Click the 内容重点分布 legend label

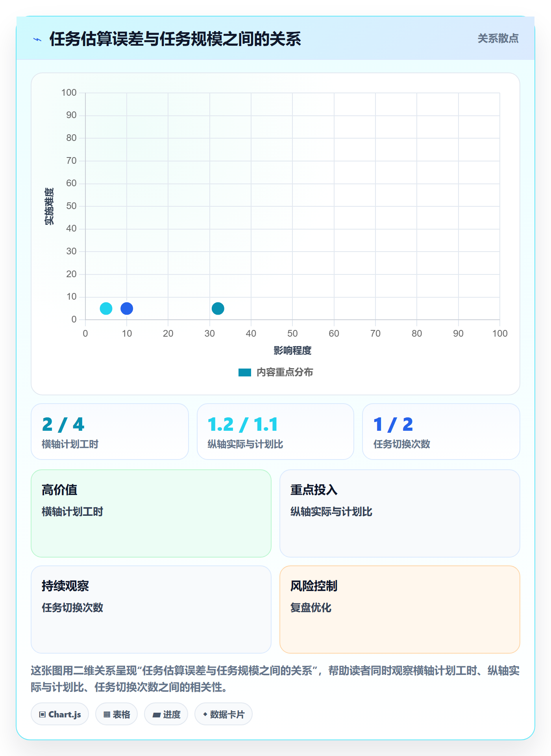pos(285,372)
